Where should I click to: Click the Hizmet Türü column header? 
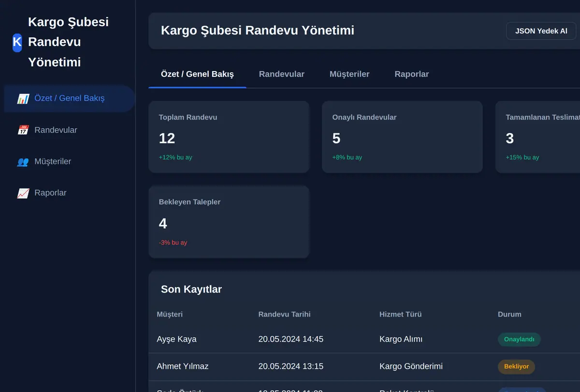400,314
